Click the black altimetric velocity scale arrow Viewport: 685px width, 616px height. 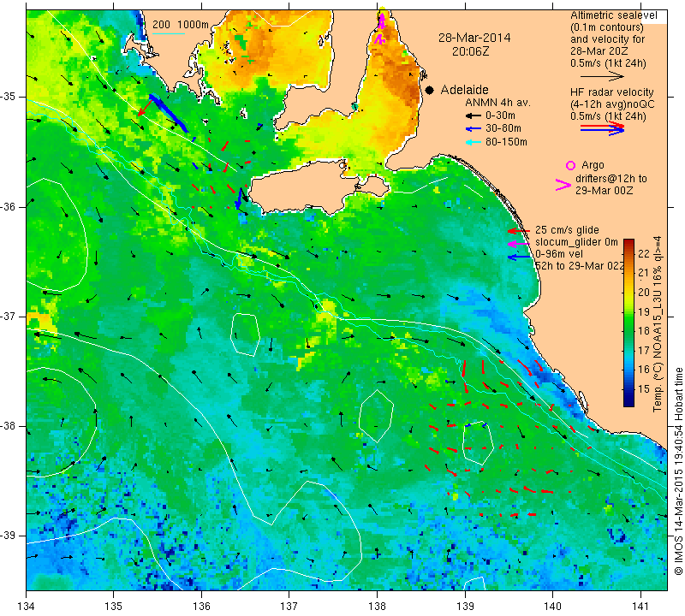[603, 77]
